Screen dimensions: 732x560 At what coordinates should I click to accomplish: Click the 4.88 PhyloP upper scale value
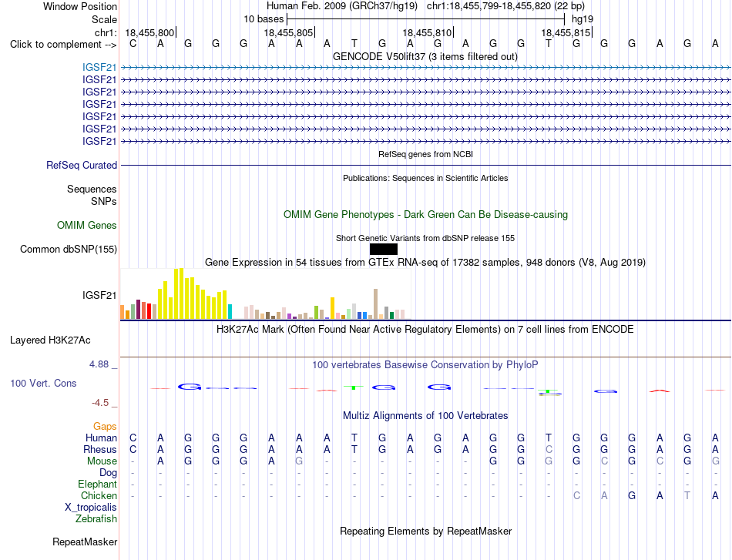[99, 364]
